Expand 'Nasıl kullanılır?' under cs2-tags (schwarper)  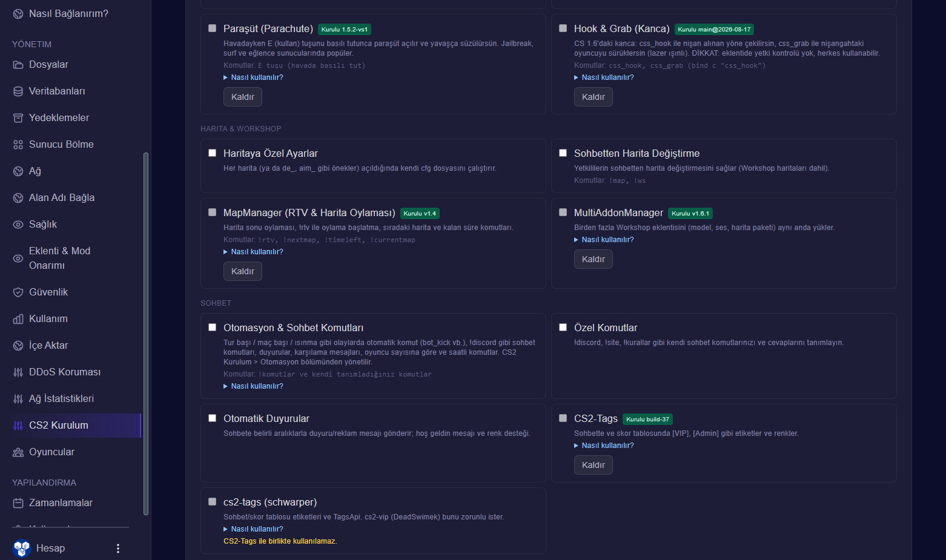pyautogui.click(x=253, y=529)
